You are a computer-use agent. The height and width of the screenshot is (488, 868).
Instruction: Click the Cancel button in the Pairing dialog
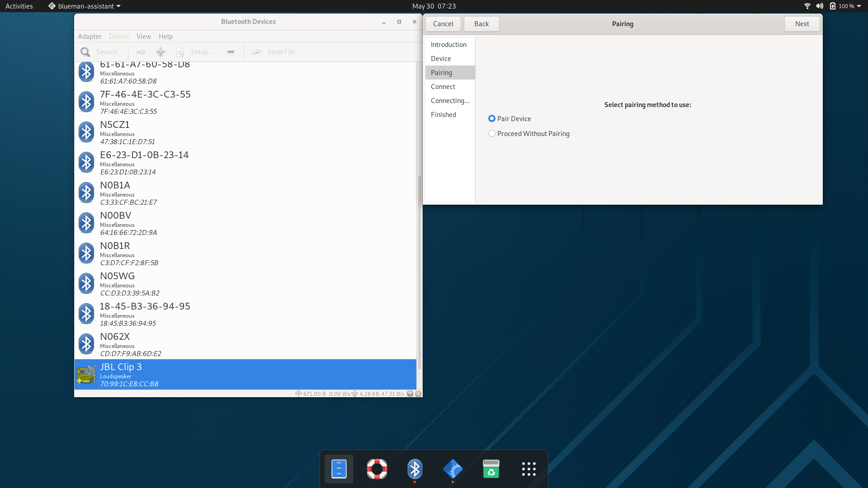pos(443,24)
